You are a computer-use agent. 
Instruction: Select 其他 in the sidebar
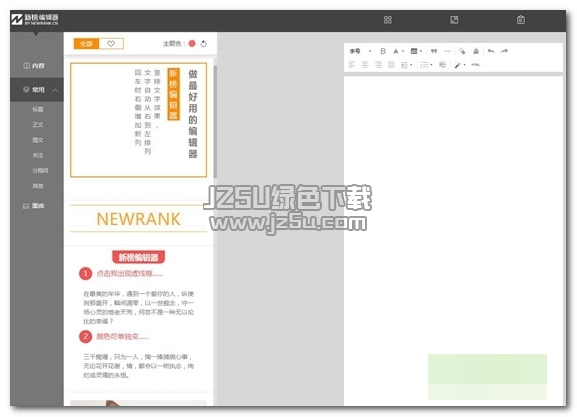[38, 186]
